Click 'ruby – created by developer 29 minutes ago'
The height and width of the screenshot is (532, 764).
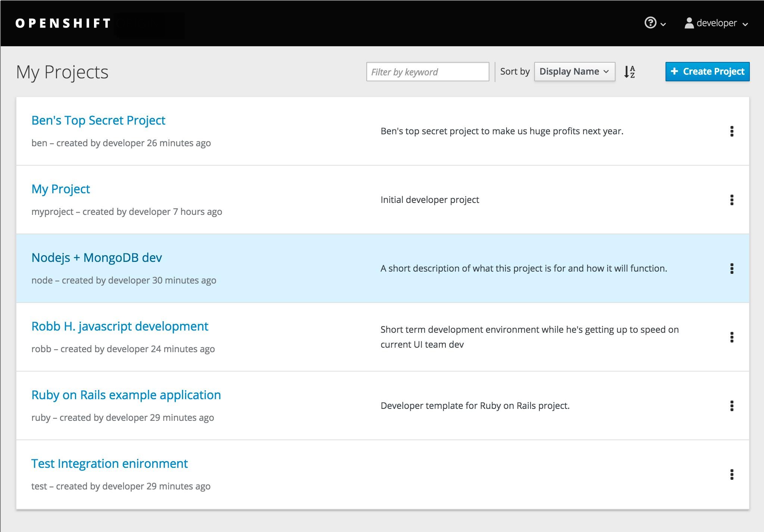pyautogui.click(x=123, y=418)
